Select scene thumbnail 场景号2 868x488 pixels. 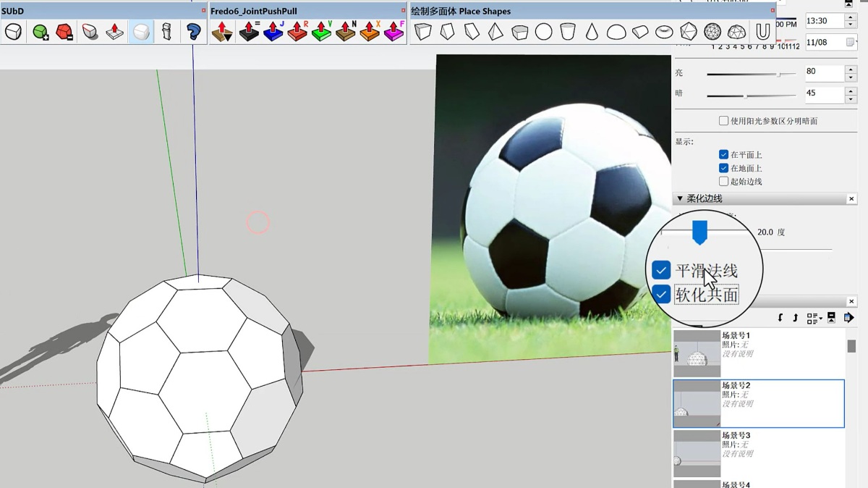[697, 403]
